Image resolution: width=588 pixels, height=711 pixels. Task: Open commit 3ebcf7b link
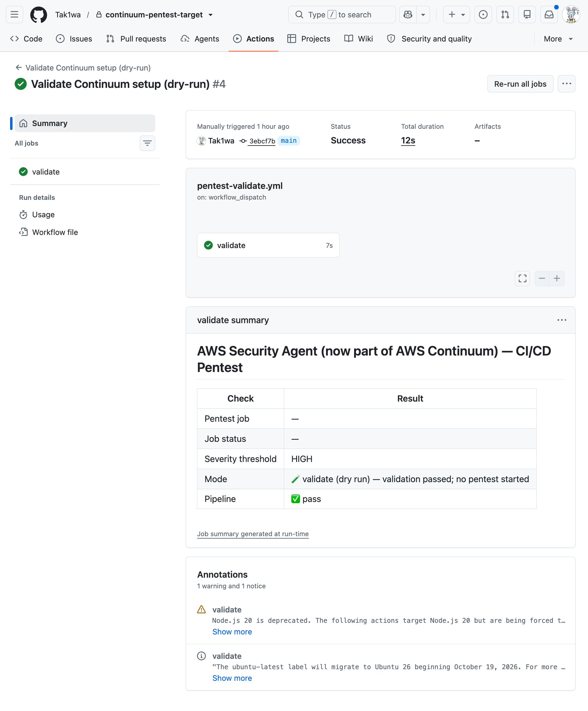click(262, 141)
